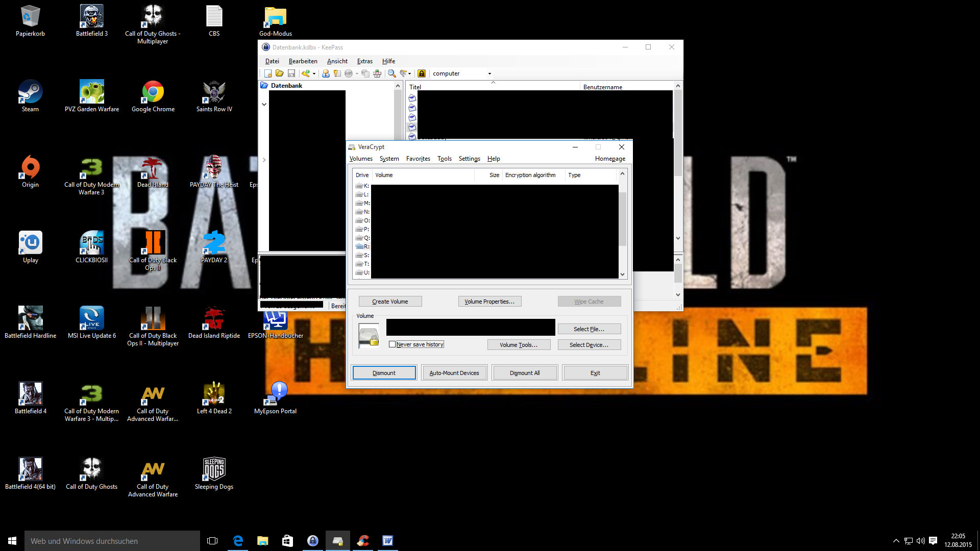This screenshot has height=551, width=980.
Task: Open the quick search 'computer' dropdown
Action: point(489,73)
